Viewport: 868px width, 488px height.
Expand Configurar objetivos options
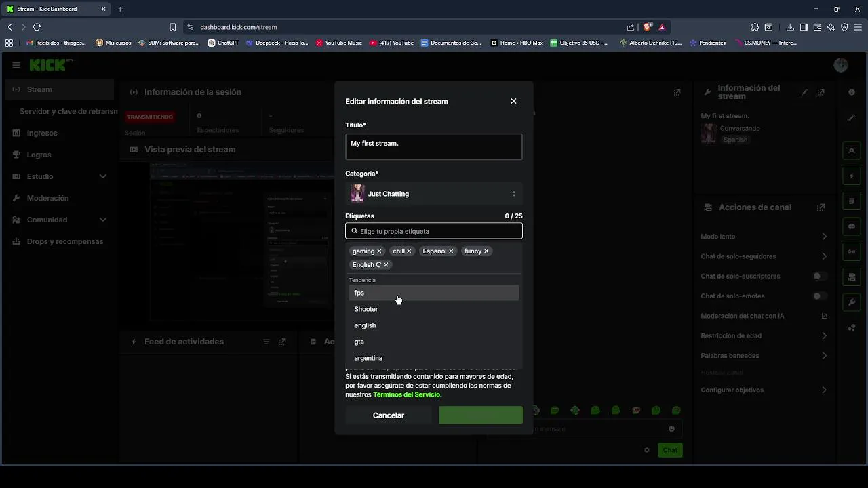click(824, 390)
